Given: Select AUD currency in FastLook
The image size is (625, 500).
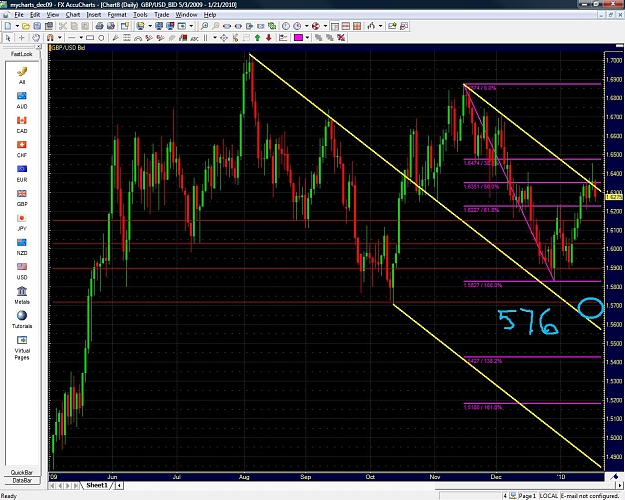Looking at the screenshot, I should point(22,100).
